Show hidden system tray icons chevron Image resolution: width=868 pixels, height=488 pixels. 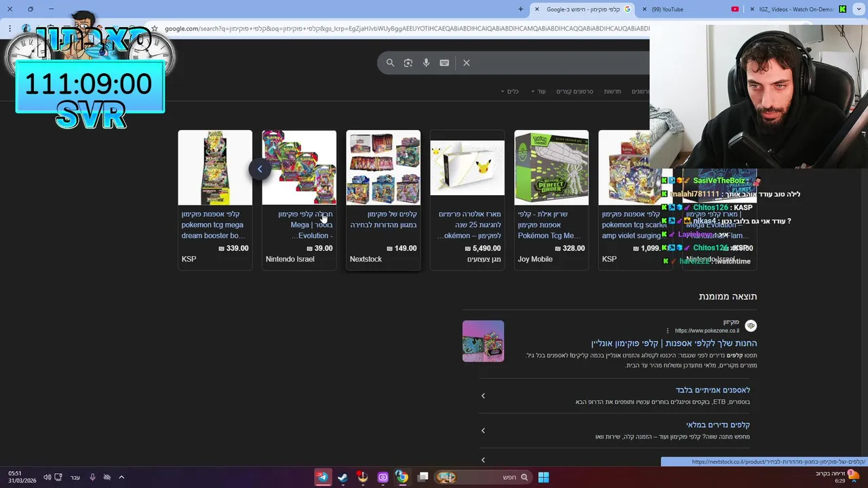(x=121, y=477)
